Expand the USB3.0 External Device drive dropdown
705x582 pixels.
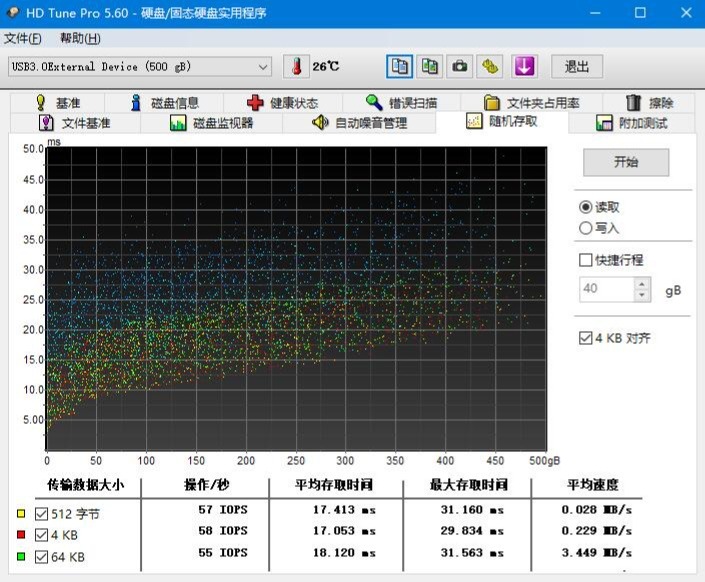click(263, 67)
